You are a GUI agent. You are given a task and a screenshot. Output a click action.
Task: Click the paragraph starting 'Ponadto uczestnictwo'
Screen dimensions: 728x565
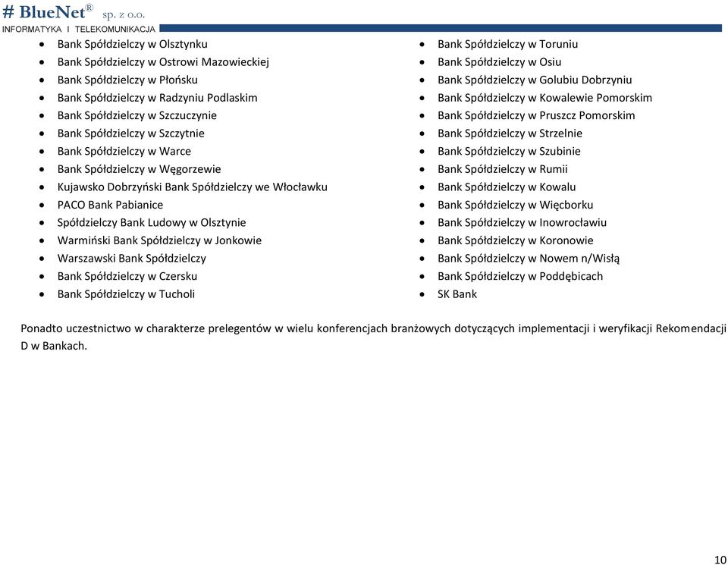pos(373,337)
